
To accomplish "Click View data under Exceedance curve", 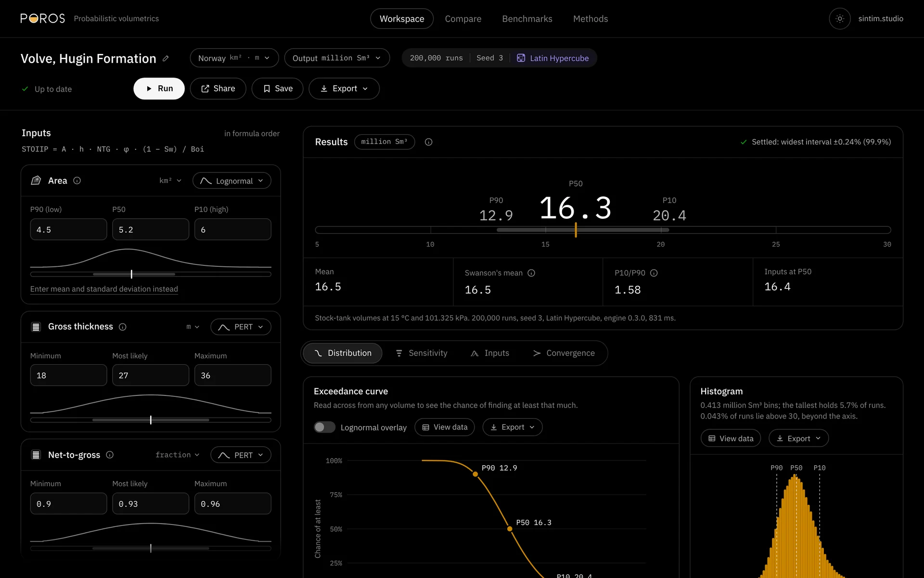I will tap(445, 427).
